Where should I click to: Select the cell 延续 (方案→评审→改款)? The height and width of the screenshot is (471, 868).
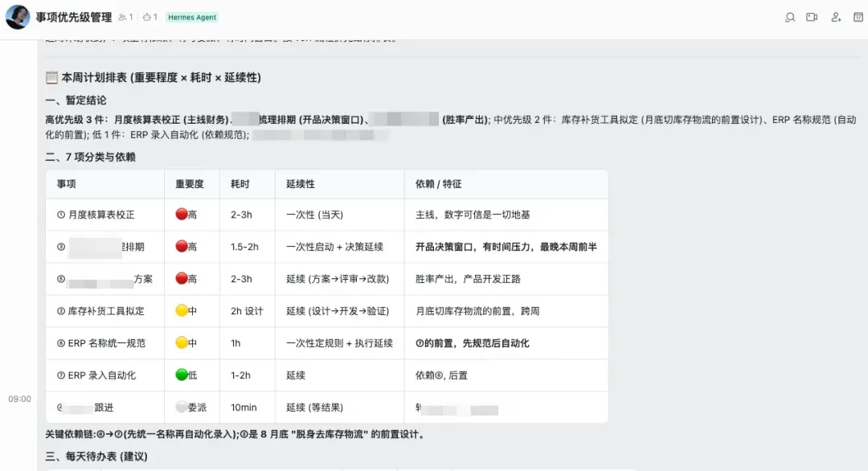pos(337,279)
